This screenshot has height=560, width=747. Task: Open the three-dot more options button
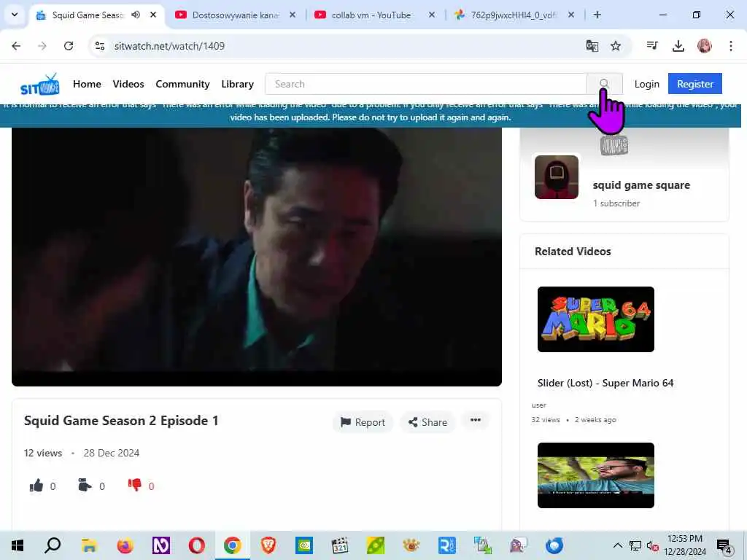(x=476, y=420)
